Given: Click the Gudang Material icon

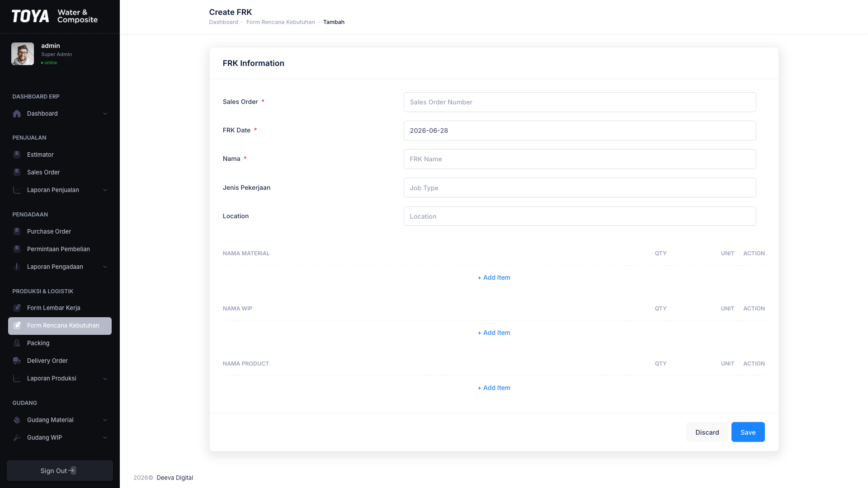Looking at the screenshot, I should point(17,420).
